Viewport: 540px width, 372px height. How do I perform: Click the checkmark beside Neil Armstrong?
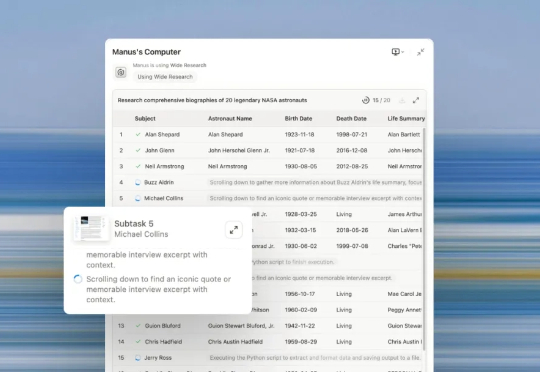138,166
